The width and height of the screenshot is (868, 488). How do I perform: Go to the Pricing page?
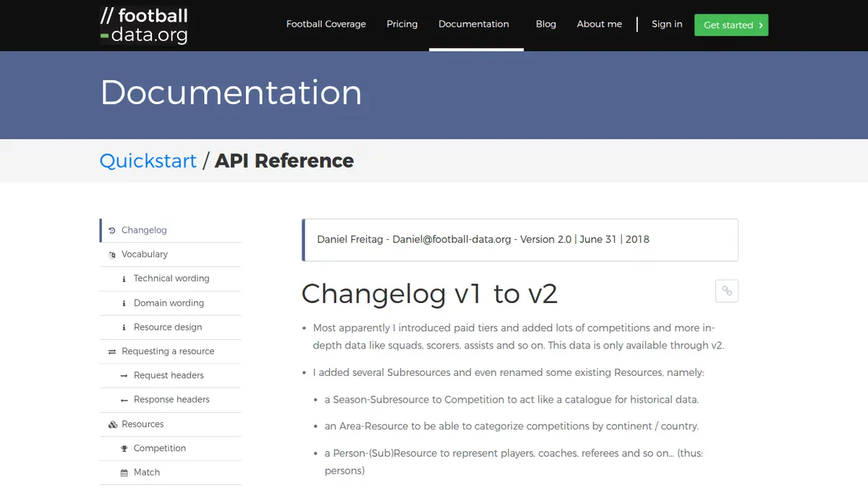(402, 24)
